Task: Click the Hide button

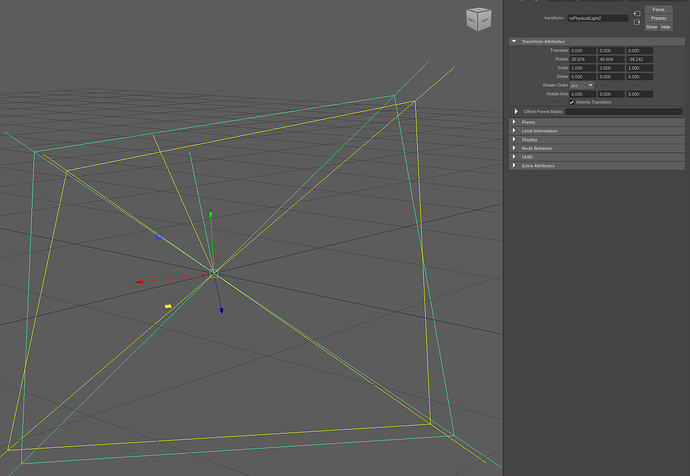Action: click(665, 27)
